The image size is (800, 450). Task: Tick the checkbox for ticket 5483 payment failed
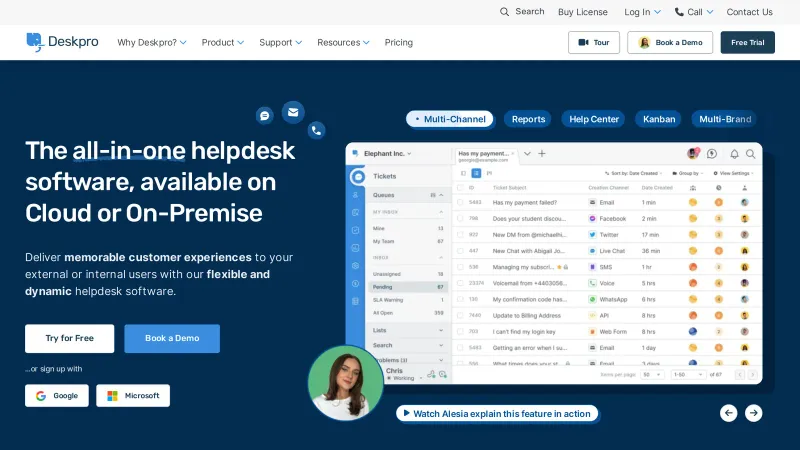coord(460,203)
